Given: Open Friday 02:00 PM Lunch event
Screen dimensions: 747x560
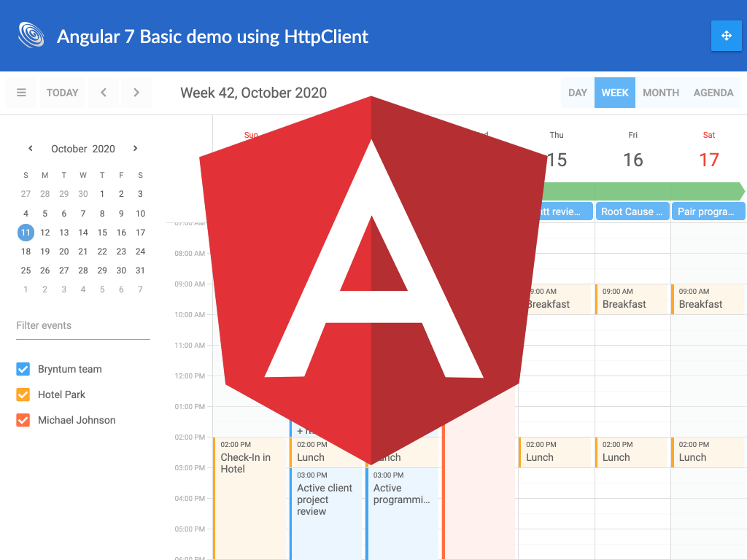Looking at the screenshot, I should (632, 452).
